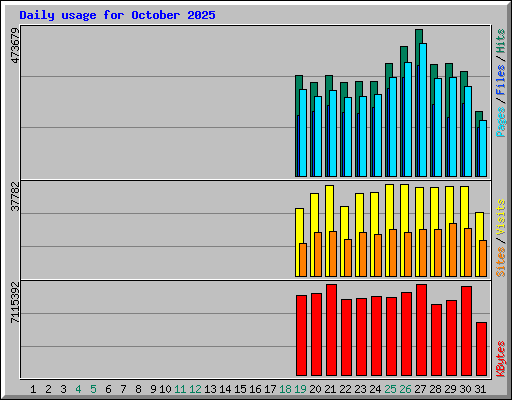The image size is (512, 400).
Task: Click the cyan files bar for day 22
Action: pos(348,137)
